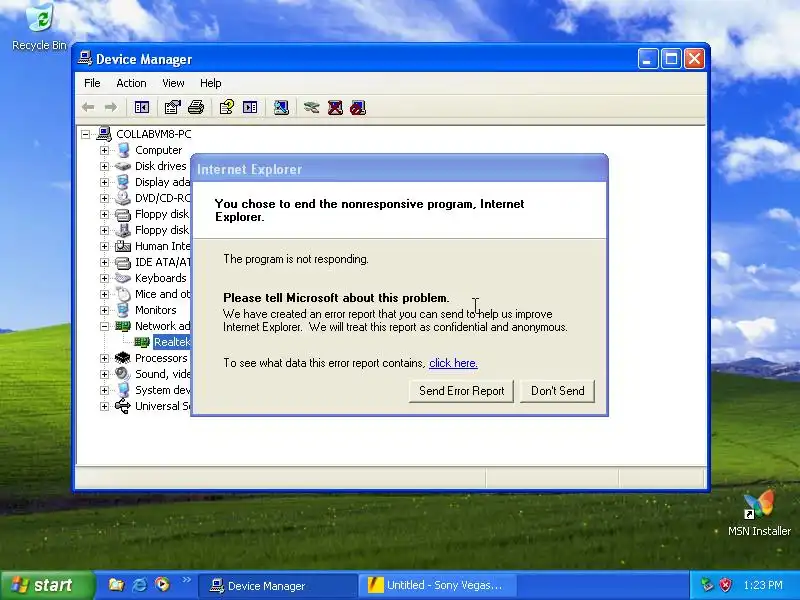Expand the System devices node
The width and height of the screenshot is (800, 600).
(x=104, y=390)
